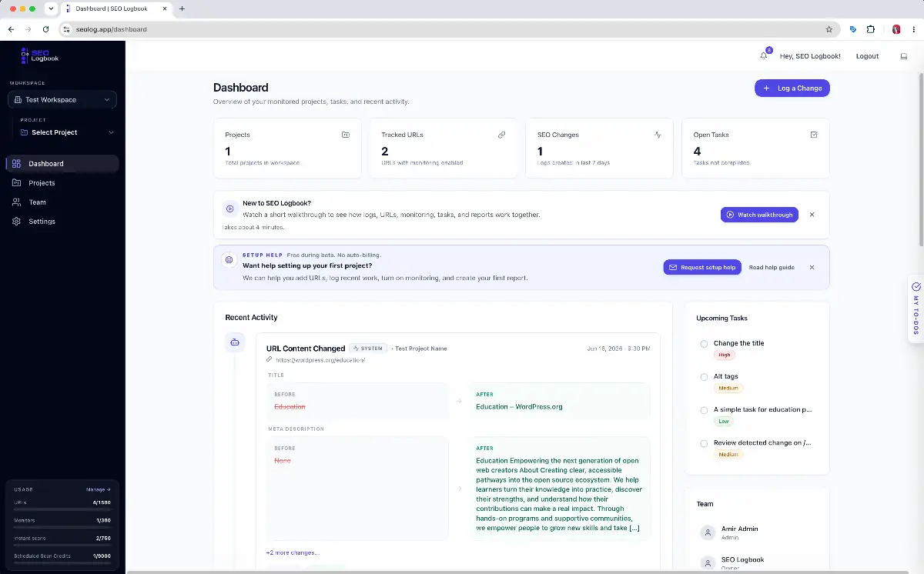Click the Tracked URLs link icon
924x574 pixels.
pyautogui.click(x=502, y=135)
